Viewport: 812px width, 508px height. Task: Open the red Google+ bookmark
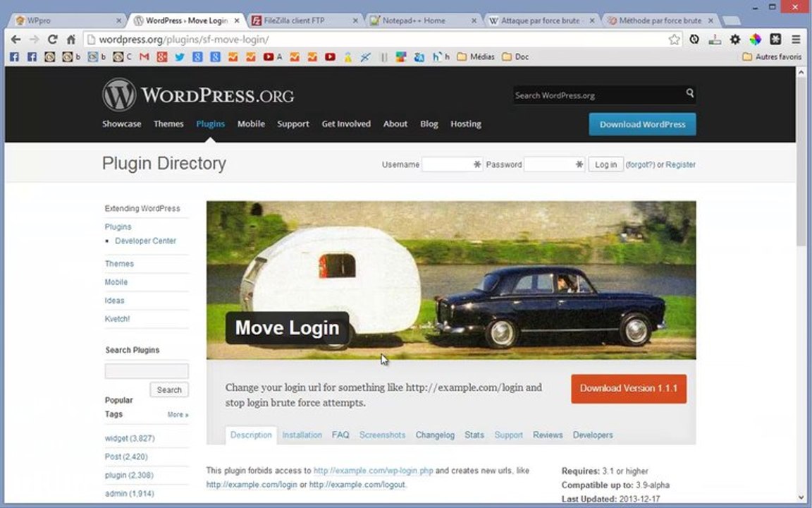click(x=162, y=57)
